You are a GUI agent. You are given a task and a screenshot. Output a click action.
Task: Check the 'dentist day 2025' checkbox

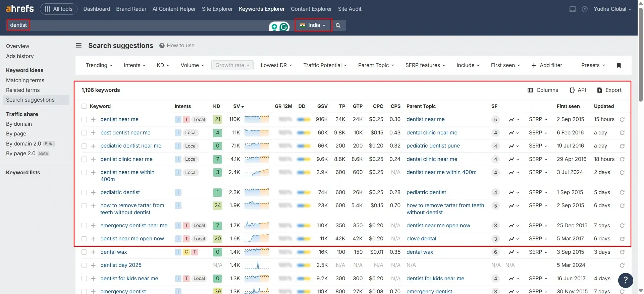(x=84, y=265)
